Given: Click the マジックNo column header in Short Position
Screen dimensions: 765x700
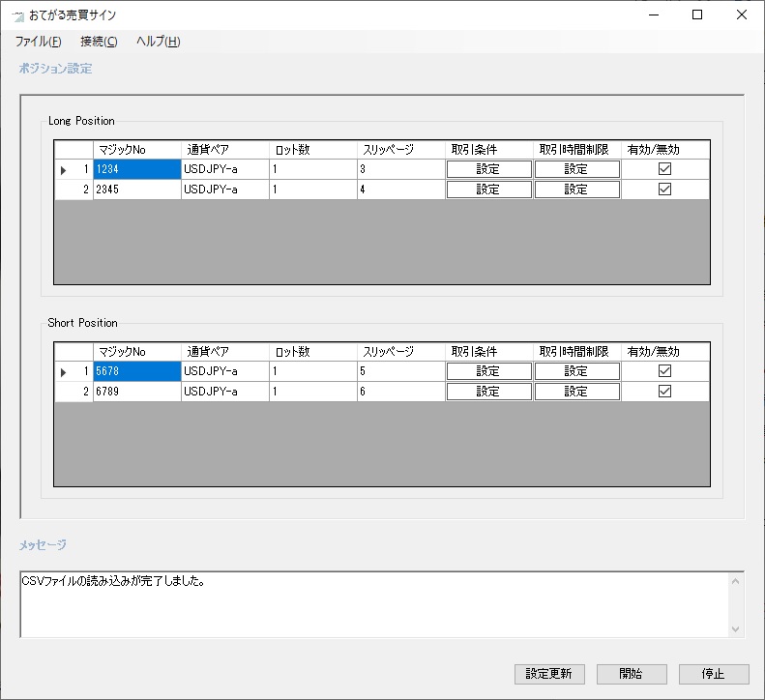Looking at the screenshot, I should (136, 352).
